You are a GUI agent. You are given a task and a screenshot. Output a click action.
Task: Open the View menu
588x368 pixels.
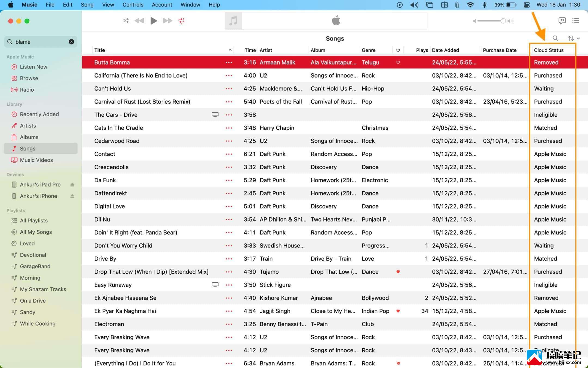point(108,5)
